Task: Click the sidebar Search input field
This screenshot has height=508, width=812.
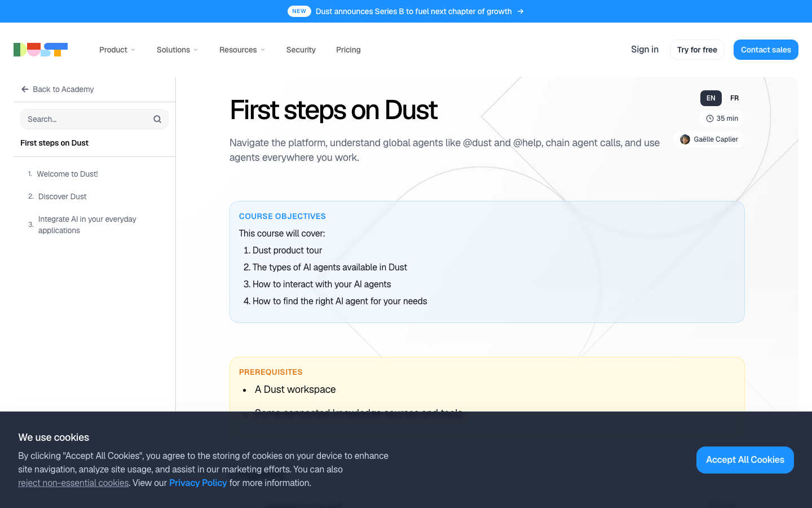Action: click(x=94, y=119)
